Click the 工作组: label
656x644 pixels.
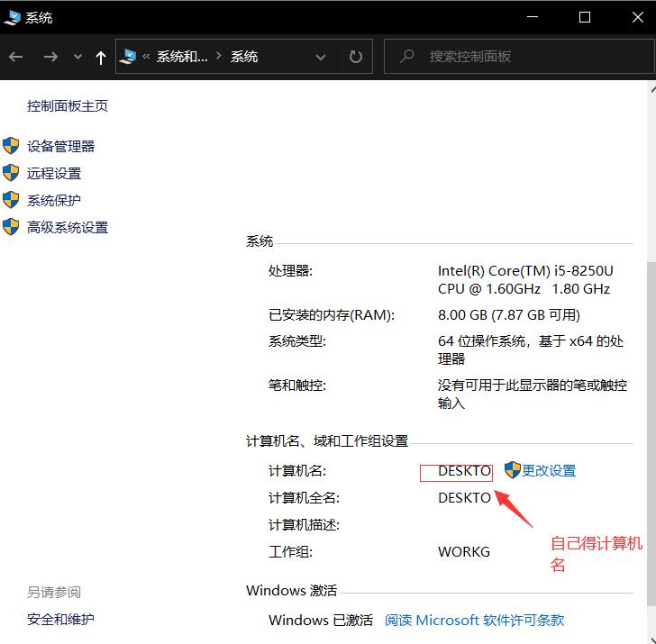[x=290, y=552]
